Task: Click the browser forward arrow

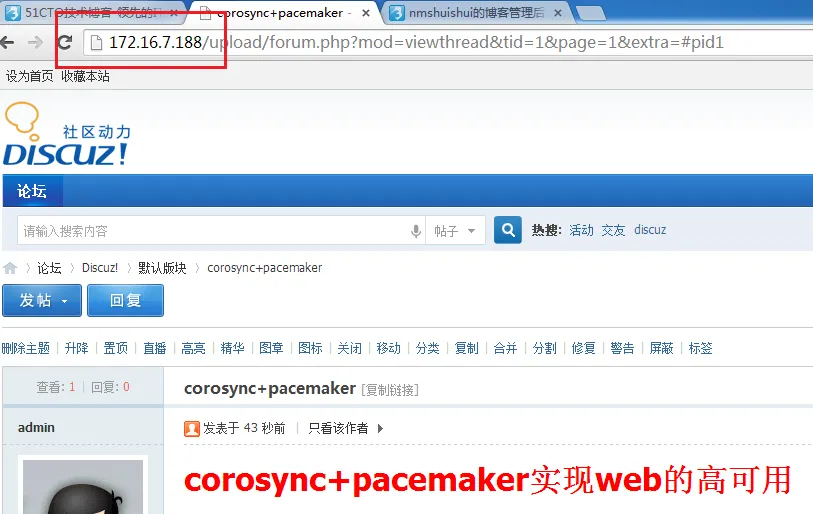Action: (35, 42)
